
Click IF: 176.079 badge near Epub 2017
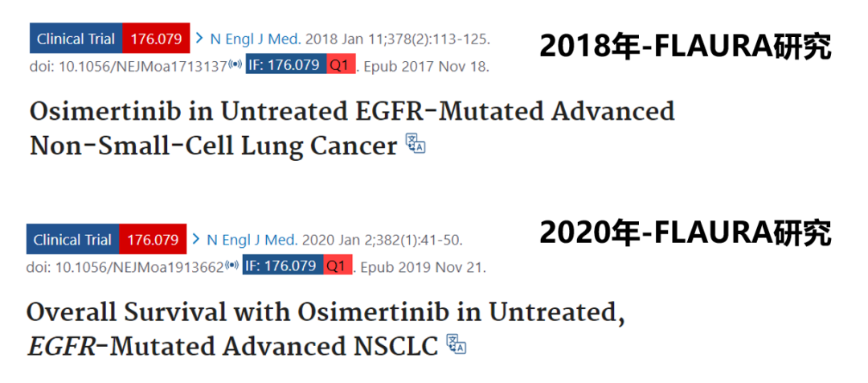click(286, 65)
